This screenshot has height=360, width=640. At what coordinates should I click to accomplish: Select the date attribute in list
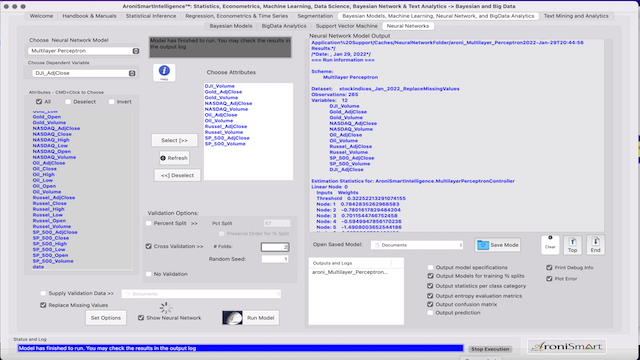click(x=38, y=267)
